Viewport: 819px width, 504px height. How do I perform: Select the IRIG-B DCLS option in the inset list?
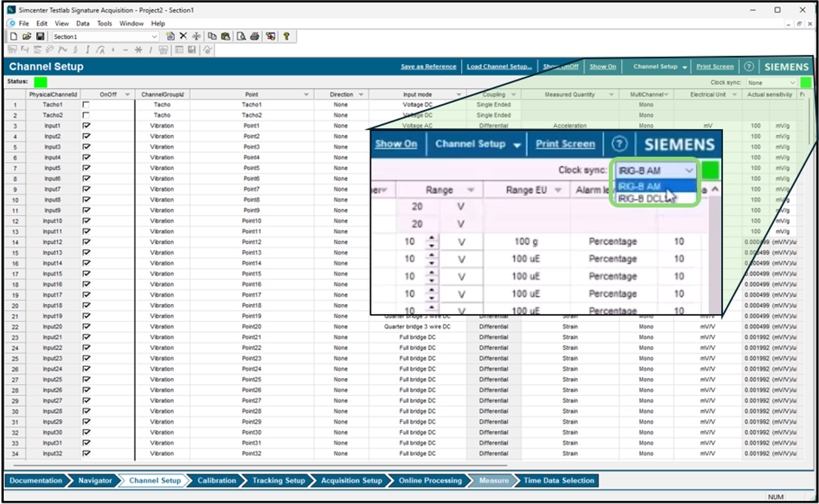656,198
